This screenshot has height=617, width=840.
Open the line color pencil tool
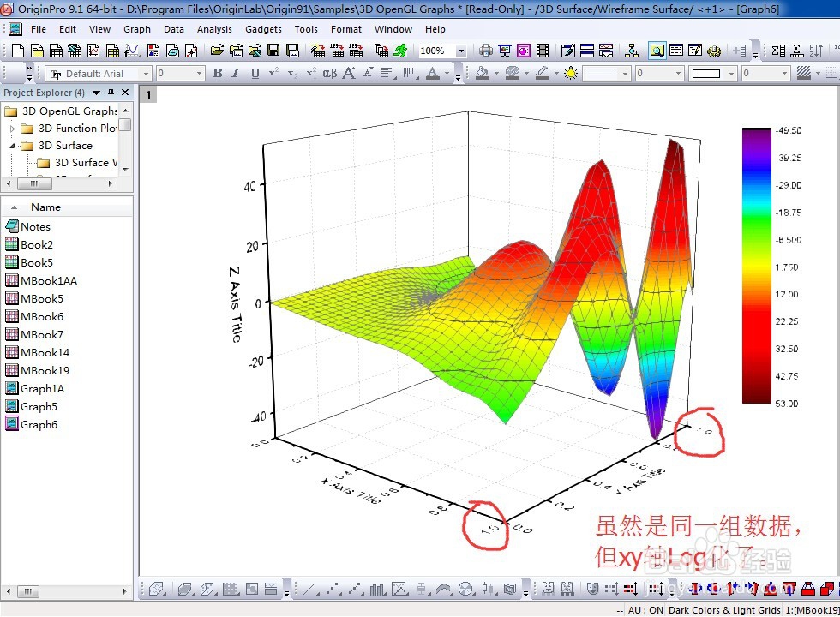(x=542, y=73)
